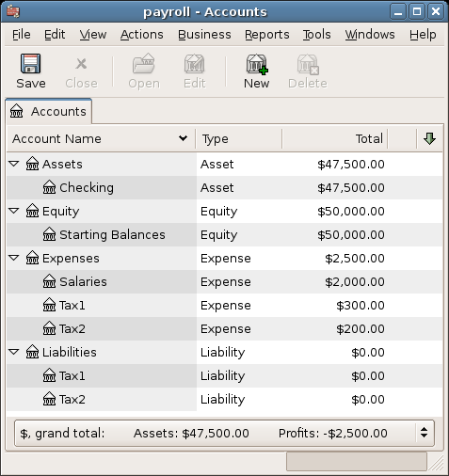449x476 pixels.
Task: Click the Type column header
Action: pyautogui.click(x=239, y=138)
